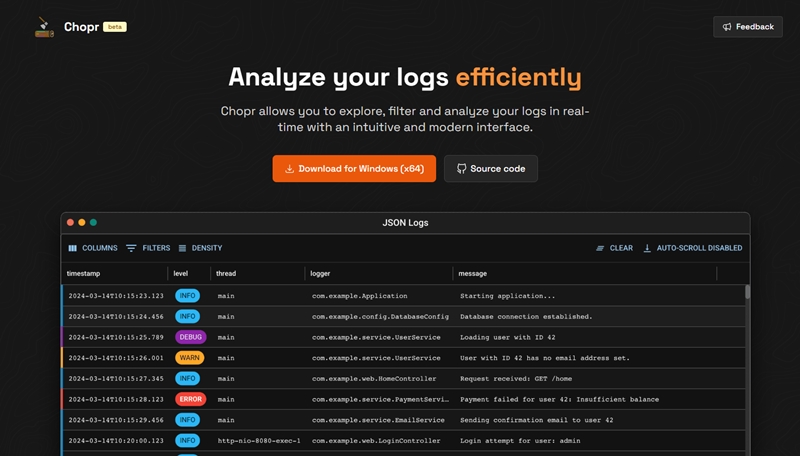Toggle the Auto-scroll disabled control
Image resolution: width=800 pixels, height=456 pixels.
pos(692,248)
